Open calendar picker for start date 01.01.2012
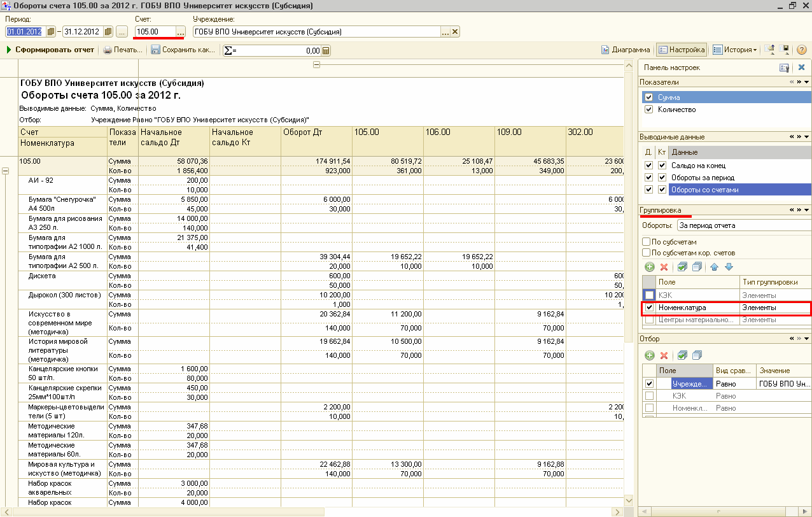Screen dimensions: 812x517 [51, 32]
